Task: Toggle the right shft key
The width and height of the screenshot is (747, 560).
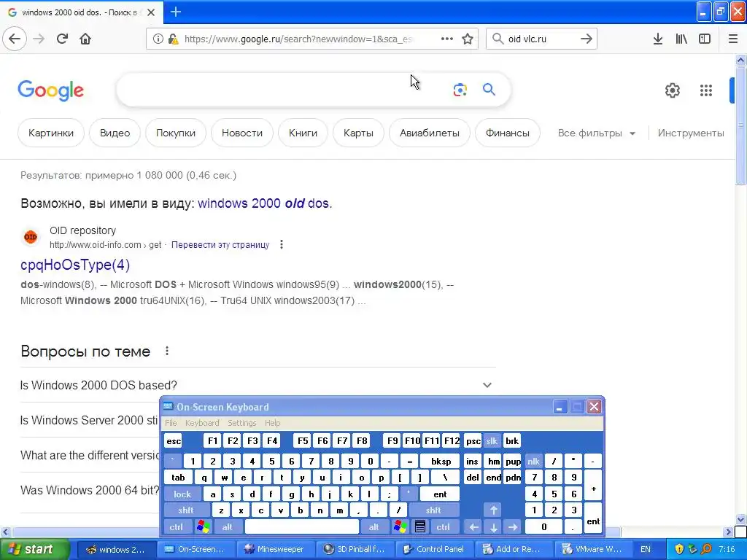Action: pyautogui.click(x=433, y=510)
